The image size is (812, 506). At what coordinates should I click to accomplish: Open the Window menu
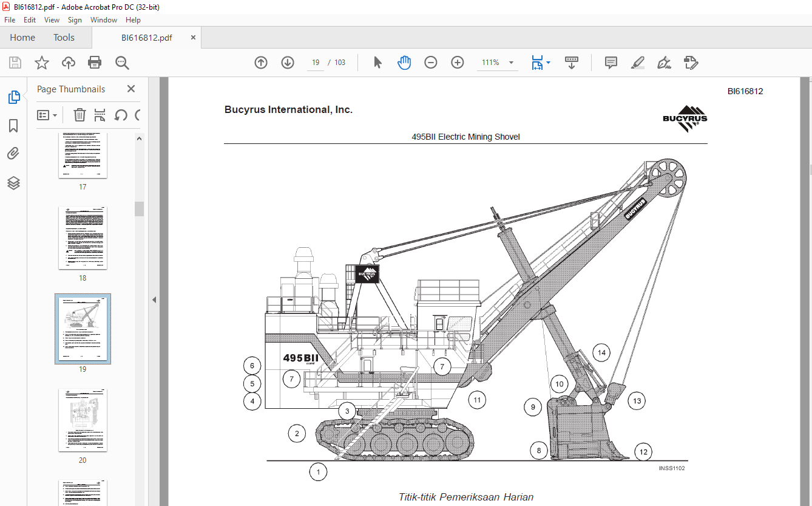coord(104,20)
